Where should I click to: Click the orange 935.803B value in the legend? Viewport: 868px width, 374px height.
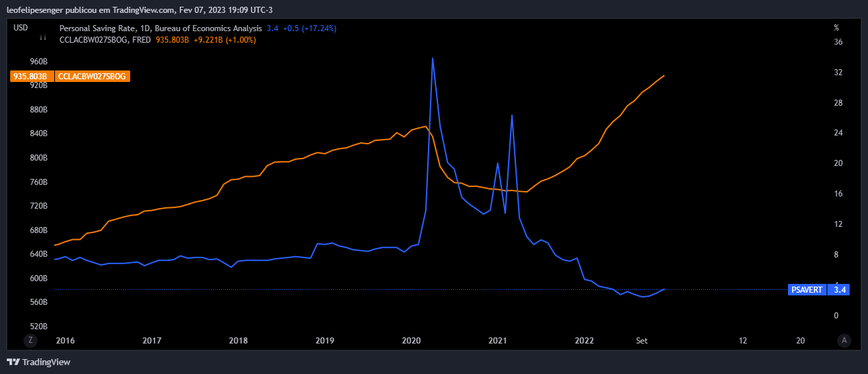pos(172,40)
